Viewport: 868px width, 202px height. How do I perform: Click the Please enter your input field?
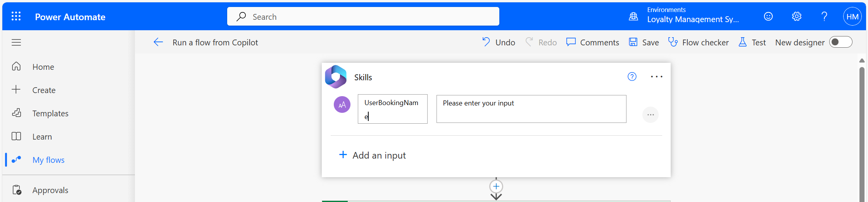click(531, 109)
